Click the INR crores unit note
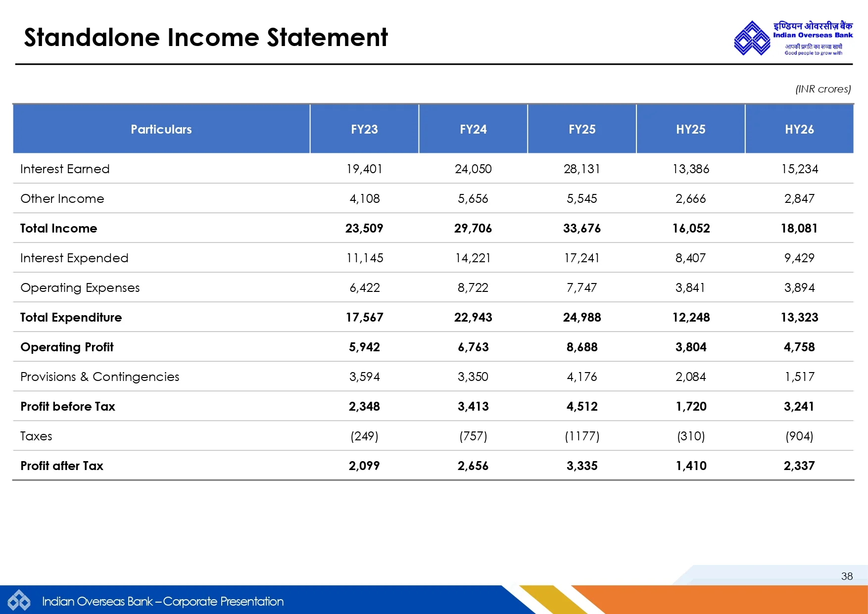 (x=823, y=89)
